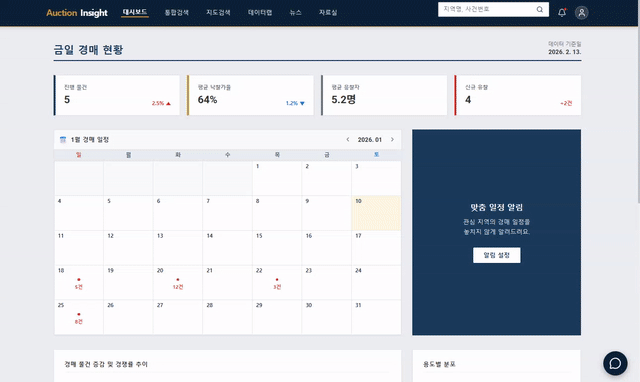Go to previous month in calendar
Image resolution: width=640 pixels, height=382 pixels.
pos(348,140)
